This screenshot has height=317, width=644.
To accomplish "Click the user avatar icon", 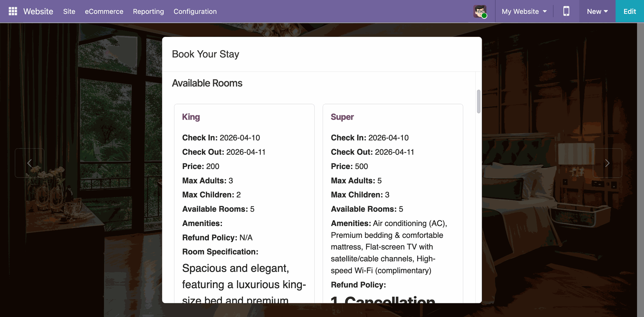I will pos(480,11).
